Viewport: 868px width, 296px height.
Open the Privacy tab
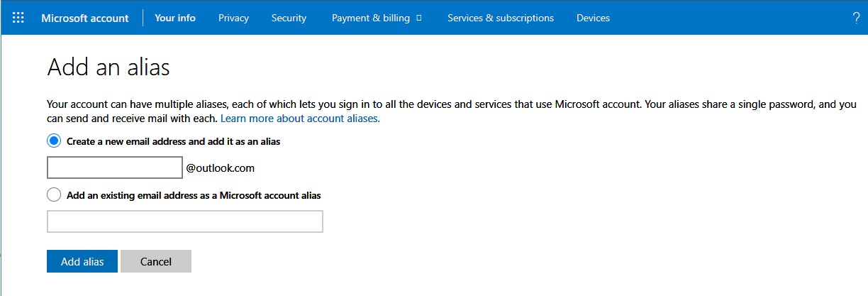coord(233,18)
